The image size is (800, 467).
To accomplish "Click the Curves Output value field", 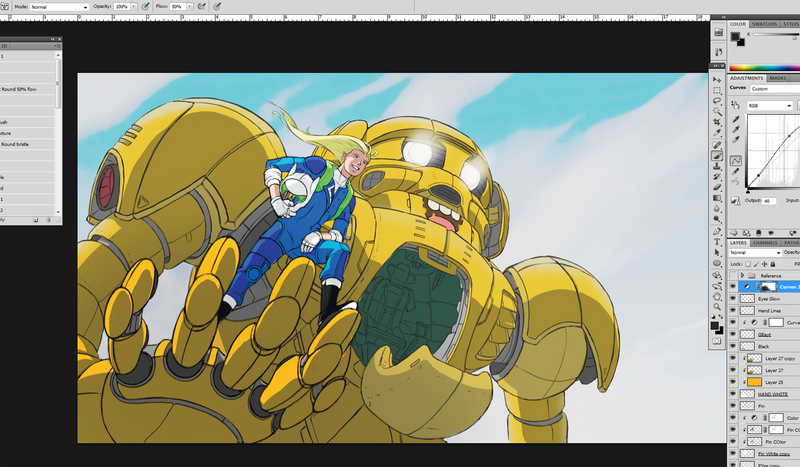I will (x=769, y=201).
